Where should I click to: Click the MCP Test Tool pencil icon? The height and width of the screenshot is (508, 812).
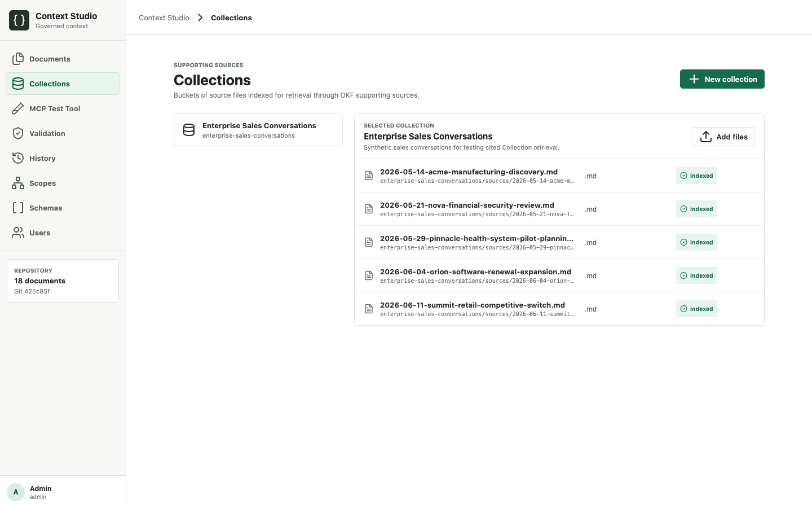point(18,108)
